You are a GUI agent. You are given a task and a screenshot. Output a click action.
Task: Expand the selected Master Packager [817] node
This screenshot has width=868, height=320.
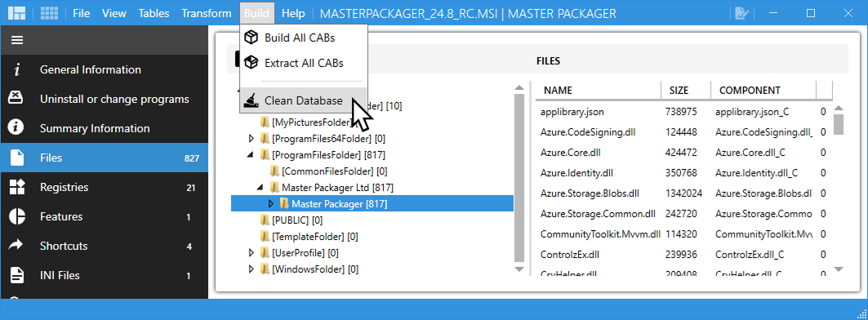click(x=271, y=204)
